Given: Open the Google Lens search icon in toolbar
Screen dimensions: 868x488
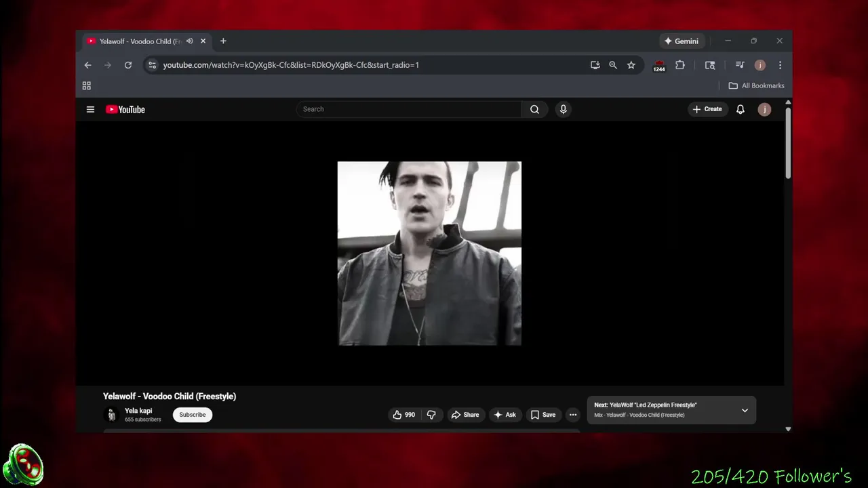Looking at the screenshot, I should [x=710, y=65].
